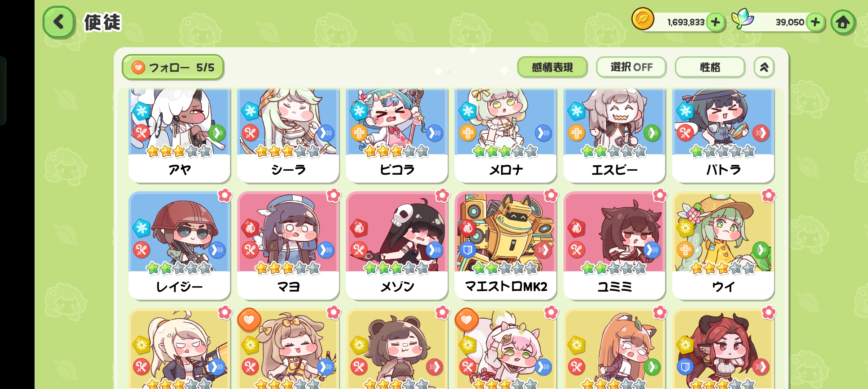Tap the gold coin currency icon
The height and width of the screenshot is (389, 868).
point(643,19)
